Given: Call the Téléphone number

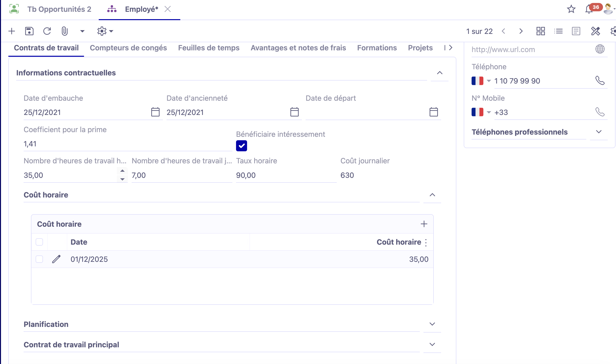Looking at the screenshot, I should 600,81.
